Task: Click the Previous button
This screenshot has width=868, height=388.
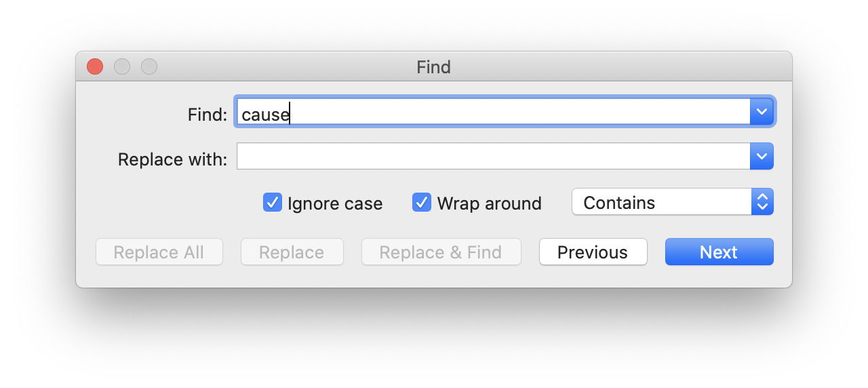Action: tap(593, 252)
